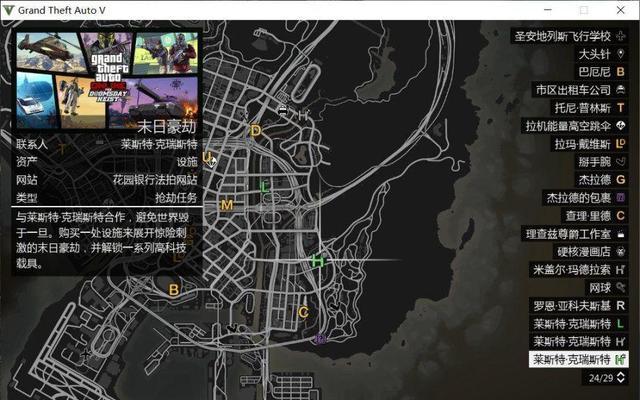Select the 理查兹尊爵工作室 studio legend entry
This screenshot has width=640, height=400.
tap(574, 234)
